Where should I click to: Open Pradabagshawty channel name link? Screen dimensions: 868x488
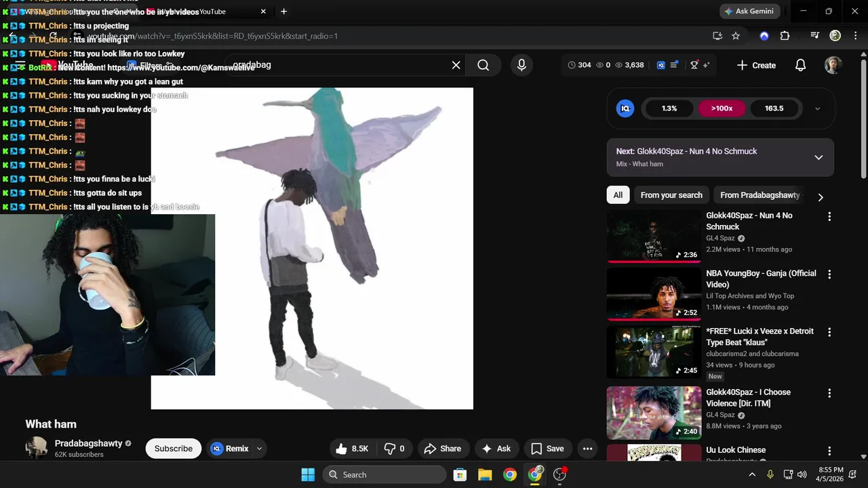[x=89, y=443]
